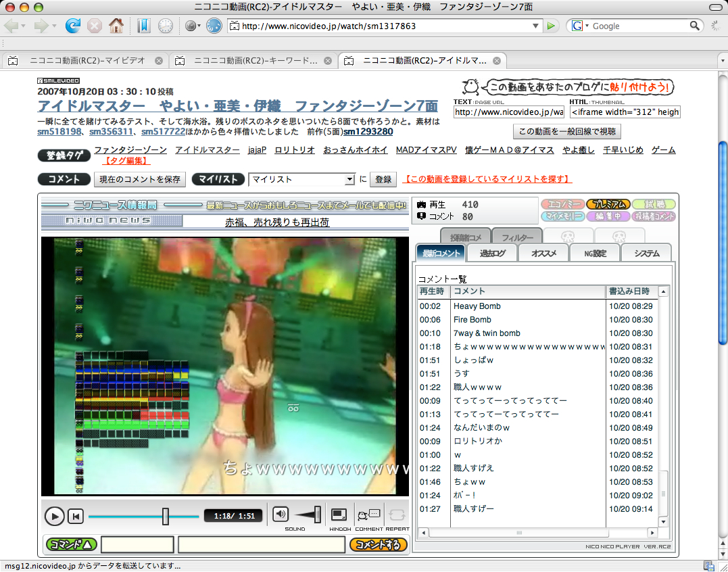Image resolution: width=728 pixels, height=572 pixels.
Task: Open the sm518198 link
Action: (x=59, y=132)
